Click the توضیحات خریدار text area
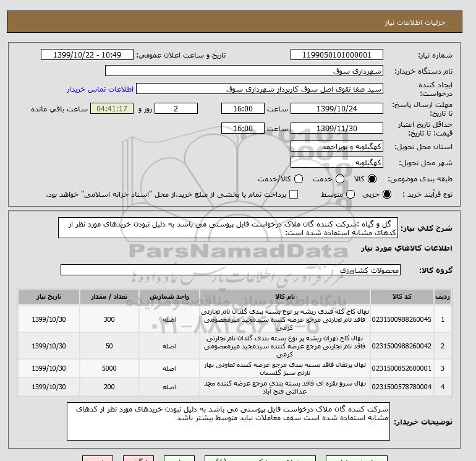Image resolution: width=476 pixels, height=461 pixels. pos(228,421)
